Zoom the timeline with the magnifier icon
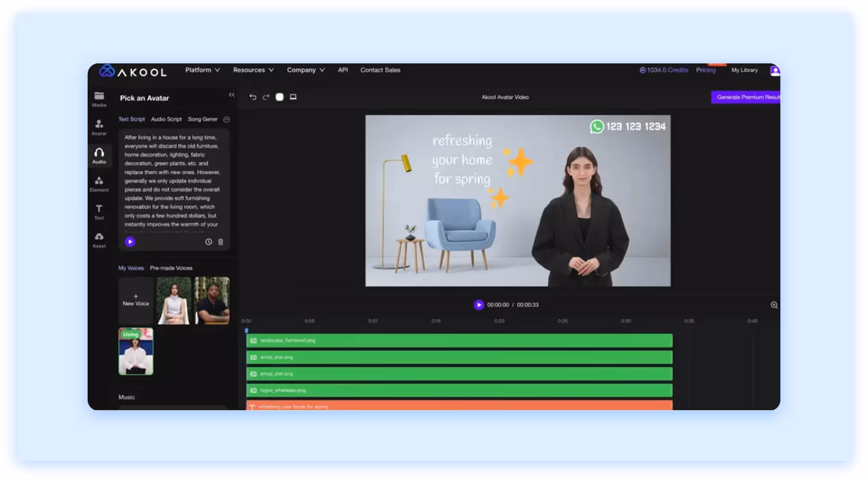The width and height of the screenshot is (868, 481). tap(774, 305)
